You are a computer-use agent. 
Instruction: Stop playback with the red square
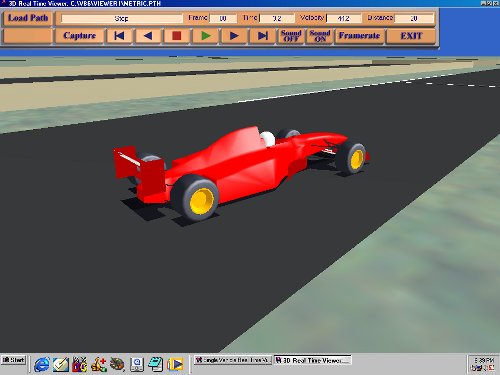(x=177, y=36)
